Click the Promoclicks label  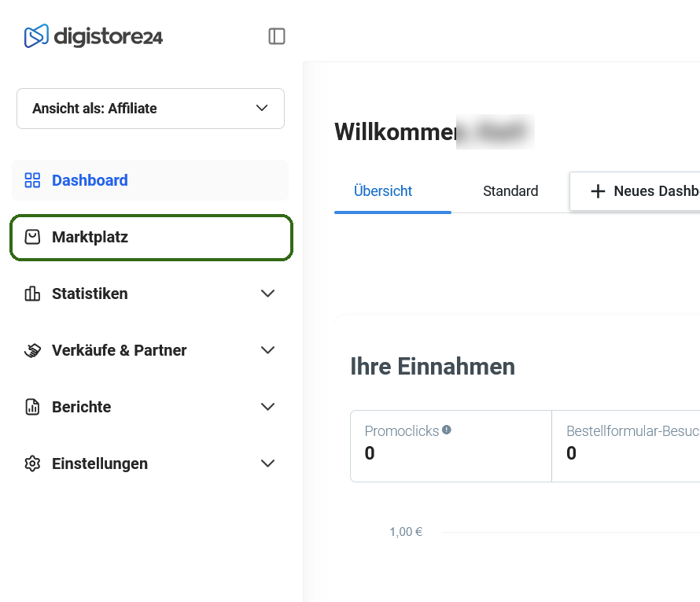coord(401,431)
